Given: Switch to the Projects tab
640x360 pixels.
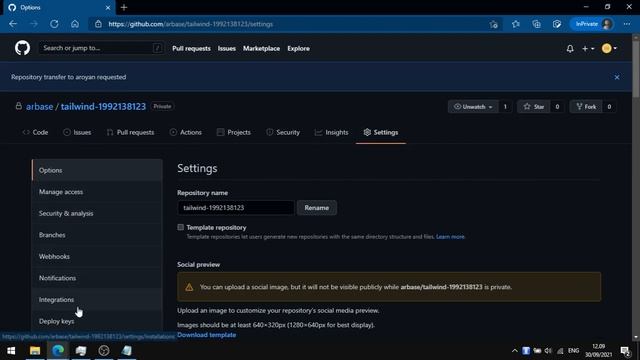Looking at the screenshot, I should tap(234, 132).
